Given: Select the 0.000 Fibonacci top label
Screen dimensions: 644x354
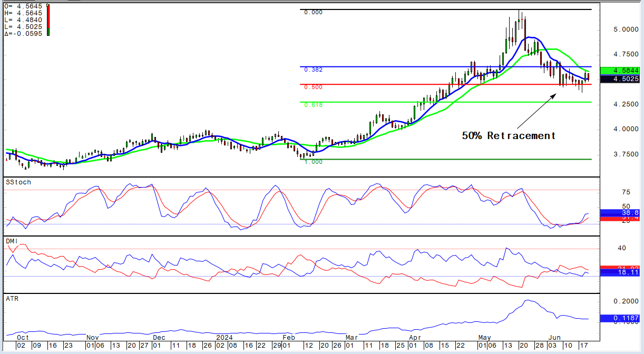Looking at the screenshot, I should point(314,12).
